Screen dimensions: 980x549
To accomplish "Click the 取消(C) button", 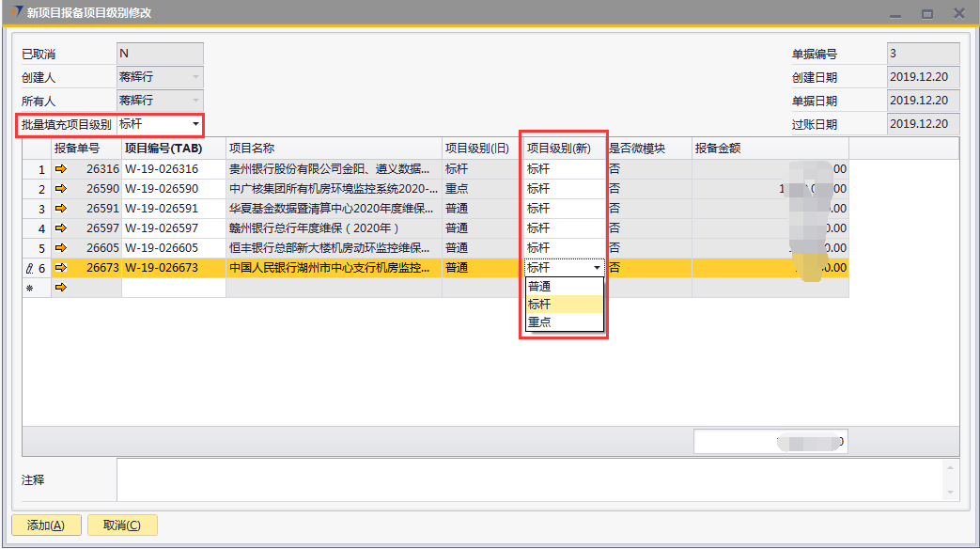I will coord(122,525).
